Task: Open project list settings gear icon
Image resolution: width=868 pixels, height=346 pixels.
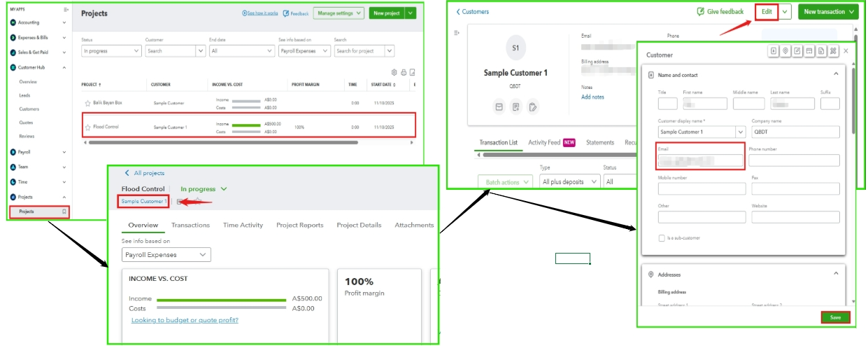Action: [x=394, y=72]
